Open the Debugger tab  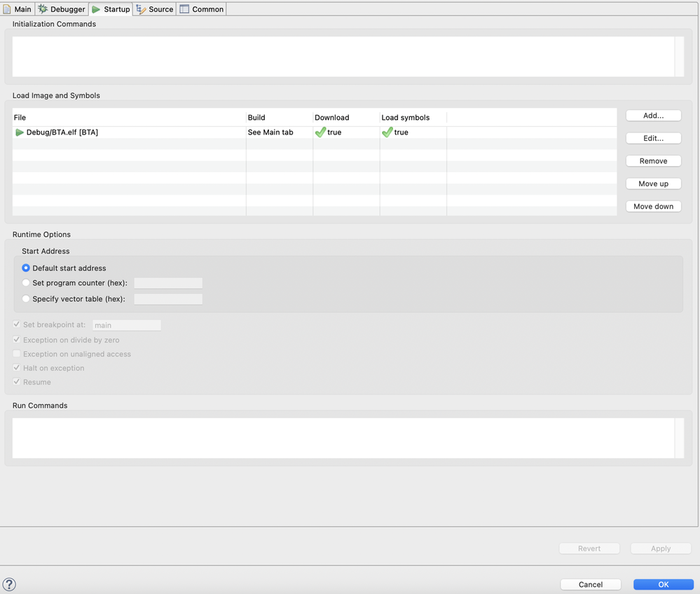click(62, 9)
